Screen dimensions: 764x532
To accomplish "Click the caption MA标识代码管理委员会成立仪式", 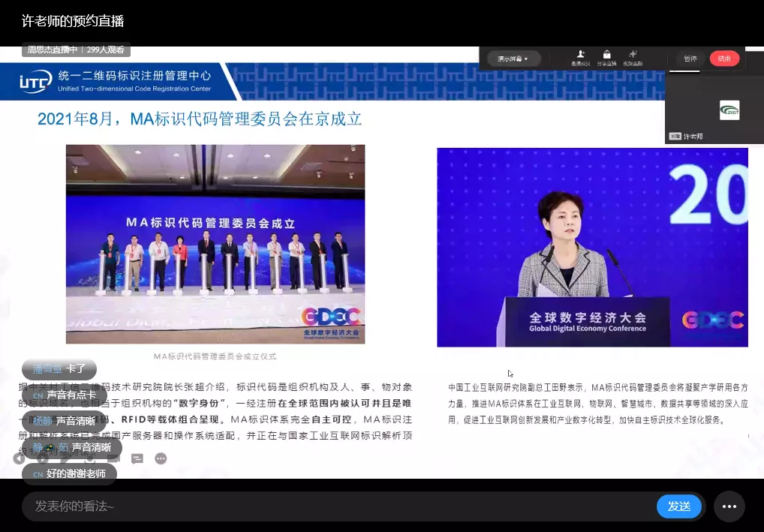I will click(215, 356).
